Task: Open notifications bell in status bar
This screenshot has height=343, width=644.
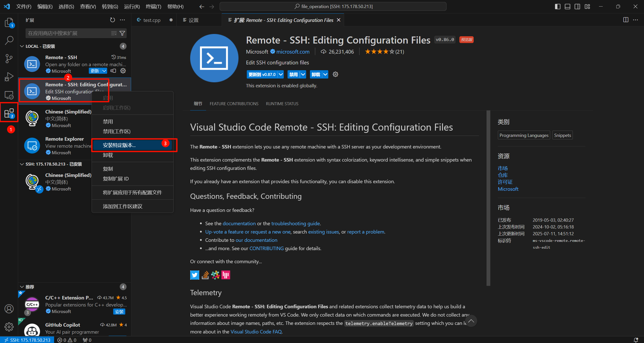Action: pos(636,340)
